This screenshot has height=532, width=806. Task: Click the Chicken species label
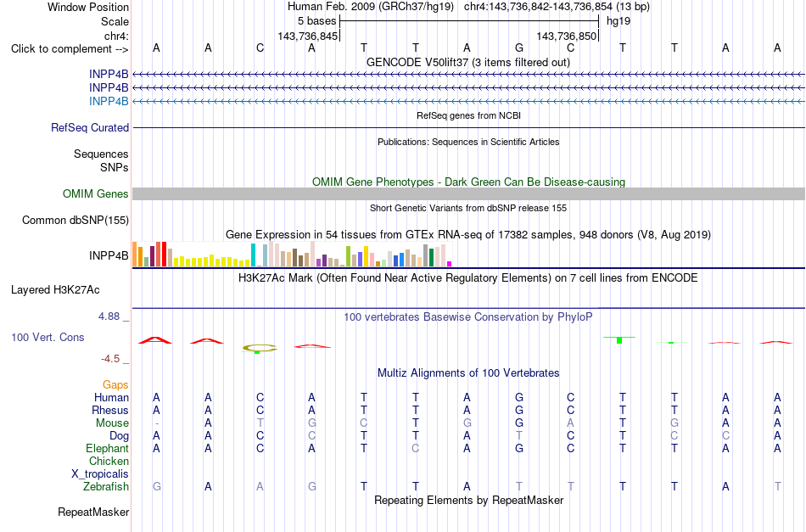pos(109,461)
